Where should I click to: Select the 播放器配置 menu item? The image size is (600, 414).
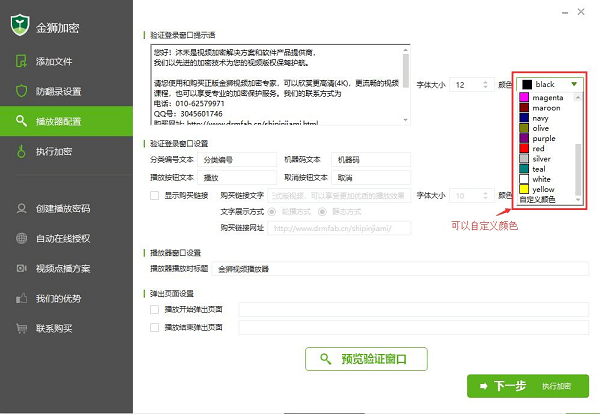66,121
